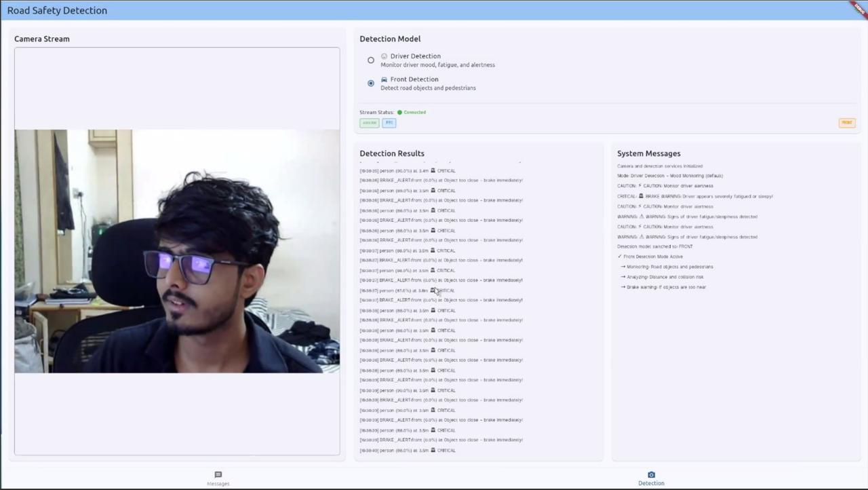868x490 pixels.
Task: Click 'Detection model switched to FRONT' message
Action: click(x=654, y=246)
